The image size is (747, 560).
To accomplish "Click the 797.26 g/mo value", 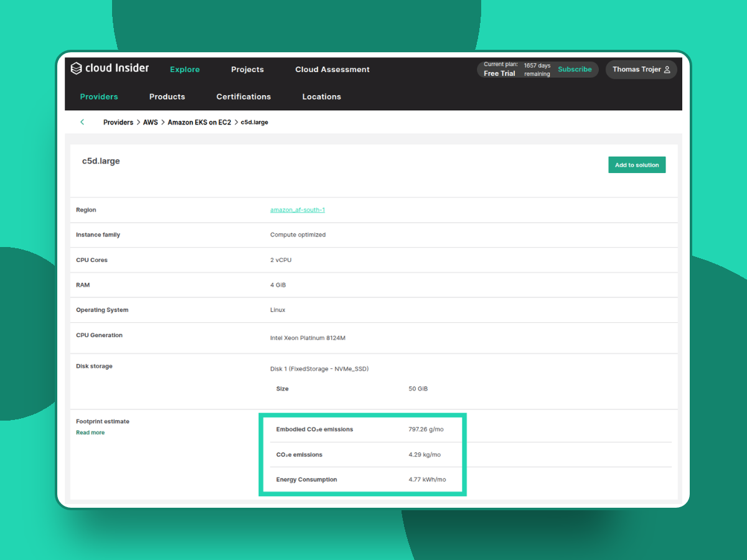I will (426, 429).
